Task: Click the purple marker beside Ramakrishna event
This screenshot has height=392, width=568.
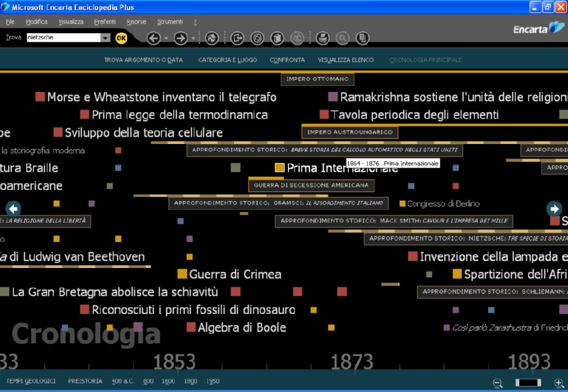Action: 333,97
